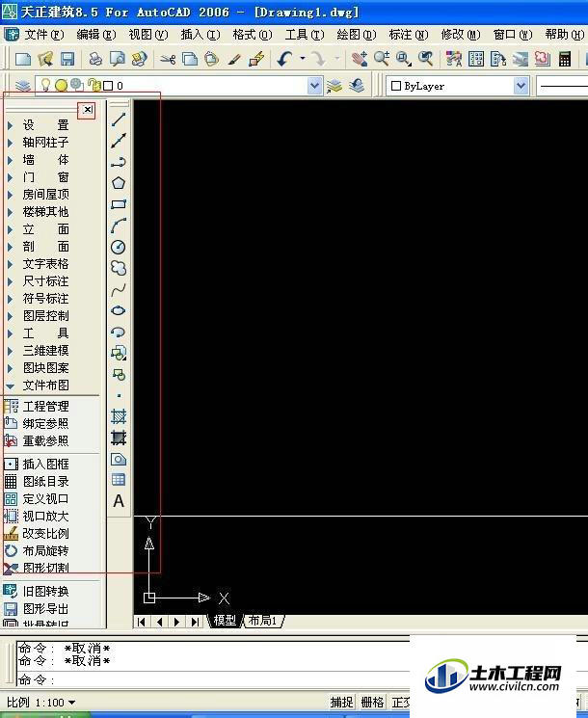
Task: Open the 文件(F) menu
Action: click(44, 35)
